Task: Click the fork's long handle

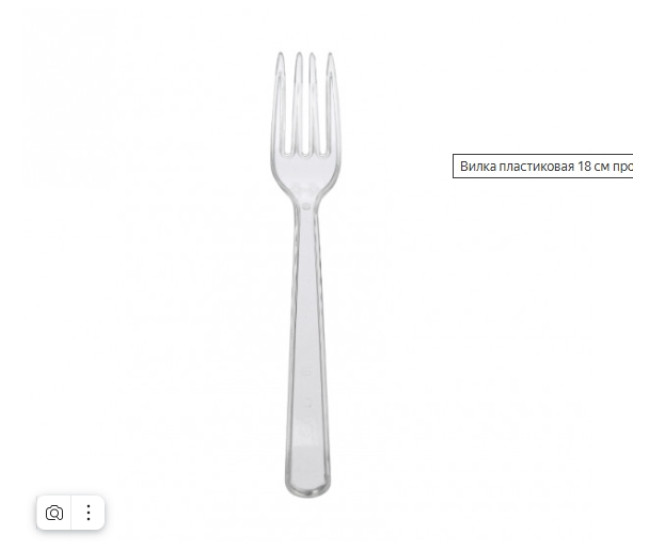Action: 307,352
